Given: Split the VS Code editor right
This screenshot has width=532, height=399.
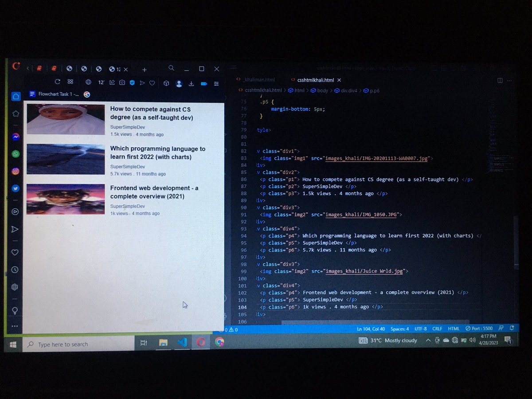Looking at the screenshot, I should click(500, 81).
